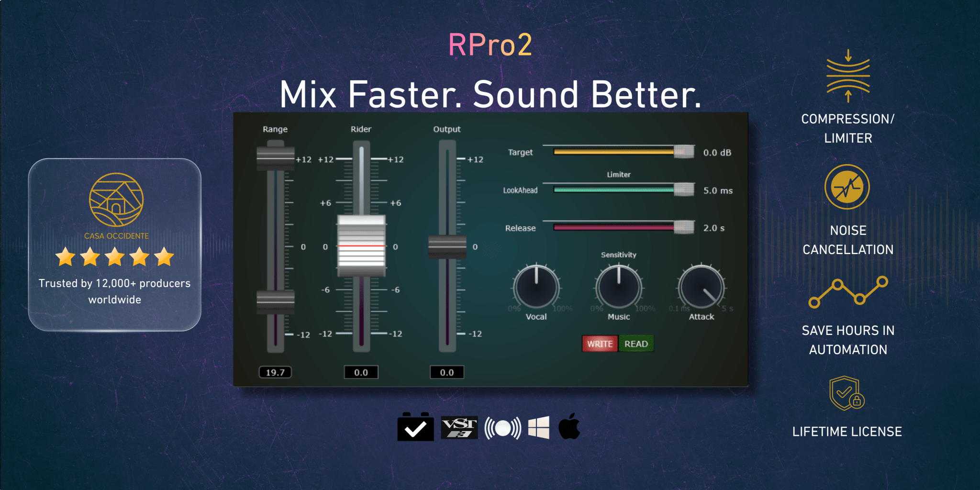
Task: Click the Attack knob
Action: pos(701,287)
